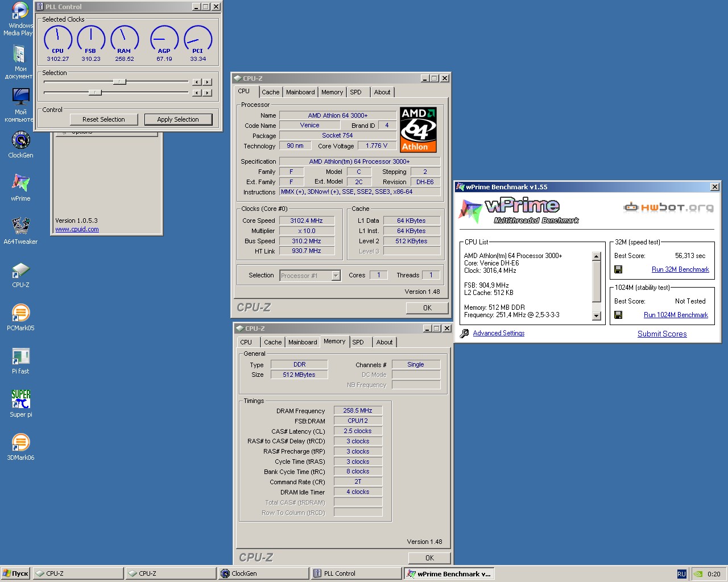Click the RAM clock gauge in PLL Control
The image size is (728, 582).
[x=124, y=40]
